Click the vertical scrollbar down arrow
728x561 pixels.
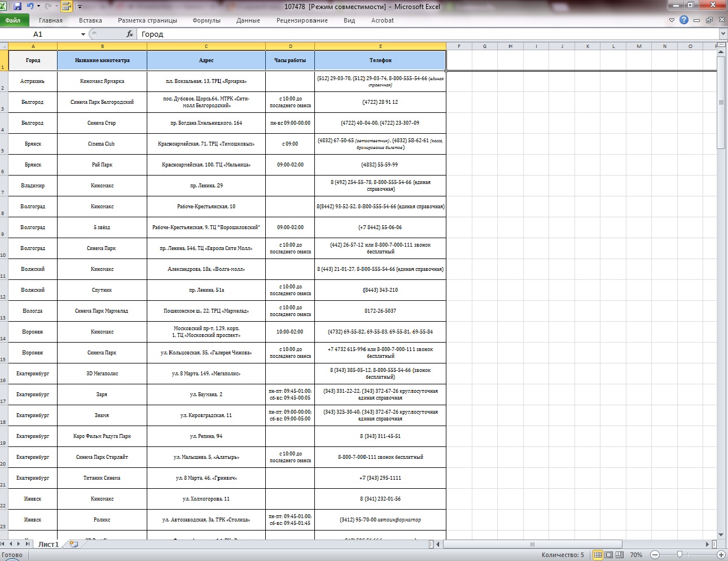coord(721,534)
